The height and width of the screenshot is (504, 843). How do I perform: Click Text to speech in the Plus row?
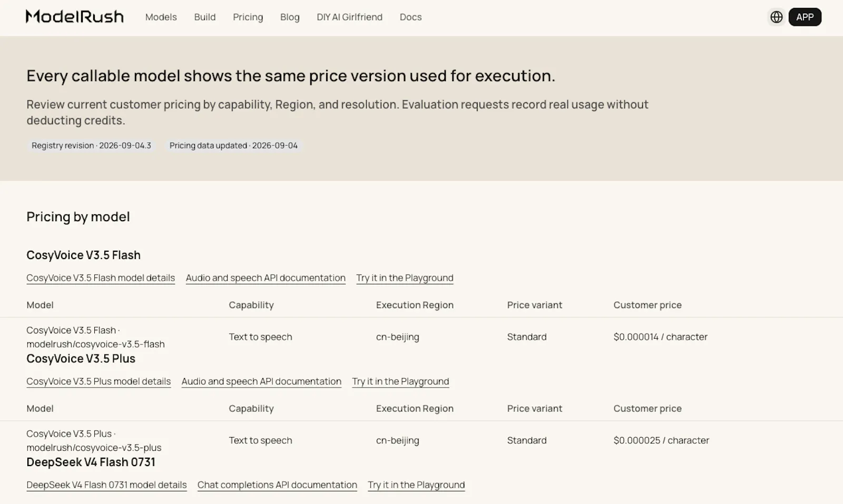[x=260, y=440]
